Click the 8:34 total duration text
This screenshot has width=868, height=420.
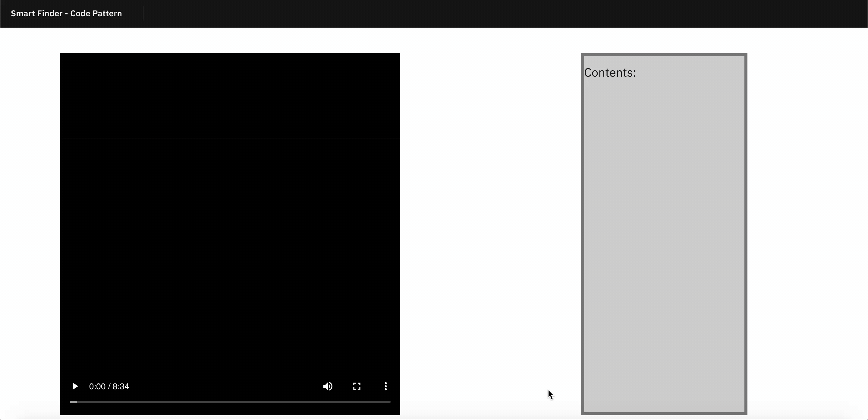click(x=121, y=386)
